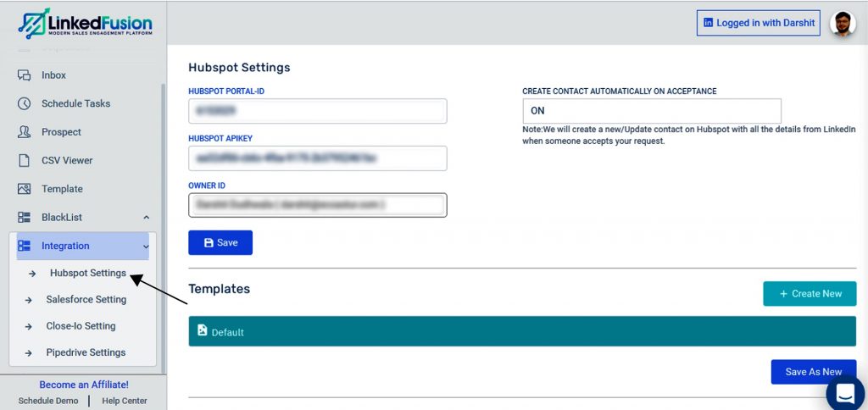Screen dimensions: 868x410
Task: Open the Prospect page
Action: tap(61, 132)
